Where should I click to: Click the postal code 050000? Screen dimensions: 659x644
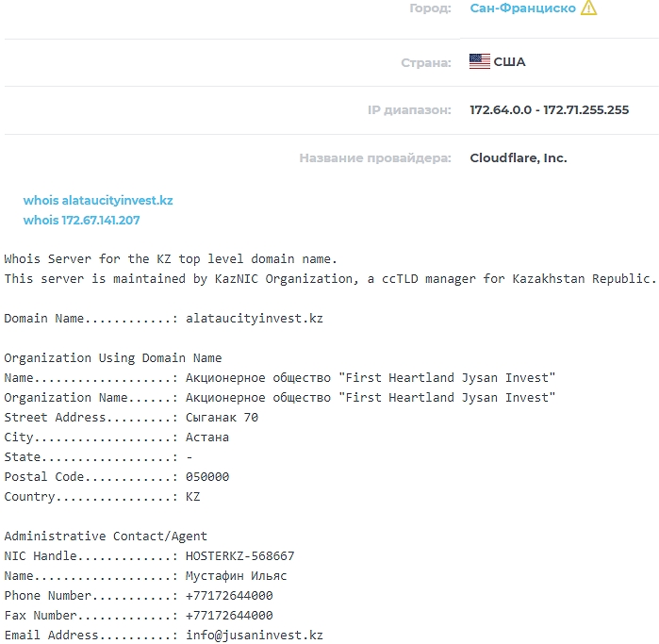click(x=206, y=477)
